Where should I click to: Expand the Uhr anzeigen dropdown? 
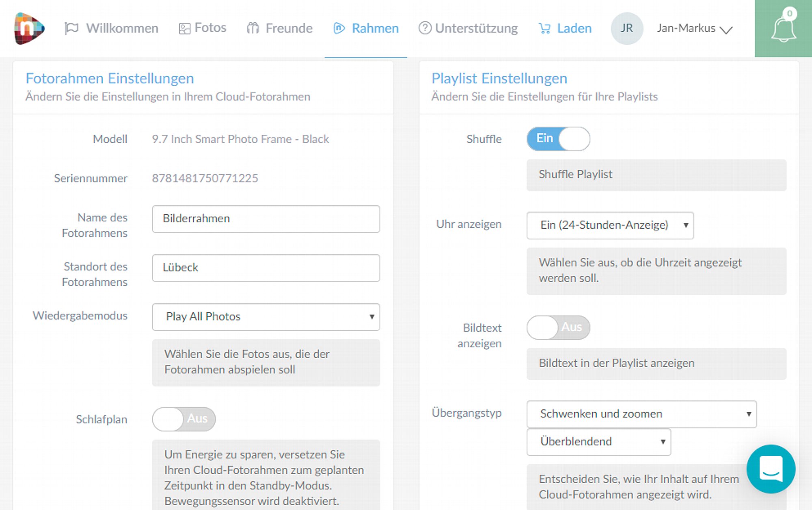point(610,225)
